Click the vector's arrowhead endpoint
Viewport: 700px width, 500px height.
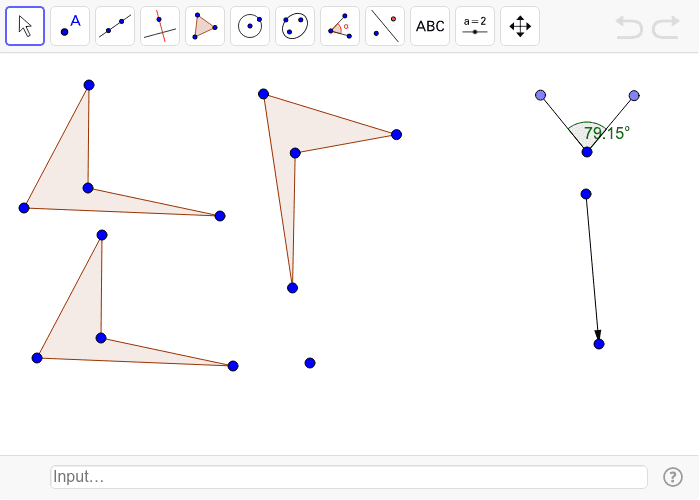click(599, 344)
